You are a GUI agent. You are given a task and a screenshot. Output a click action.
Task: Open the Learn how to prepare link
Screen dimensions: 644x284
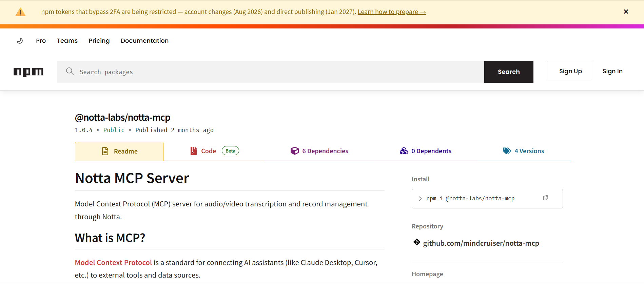392,12
